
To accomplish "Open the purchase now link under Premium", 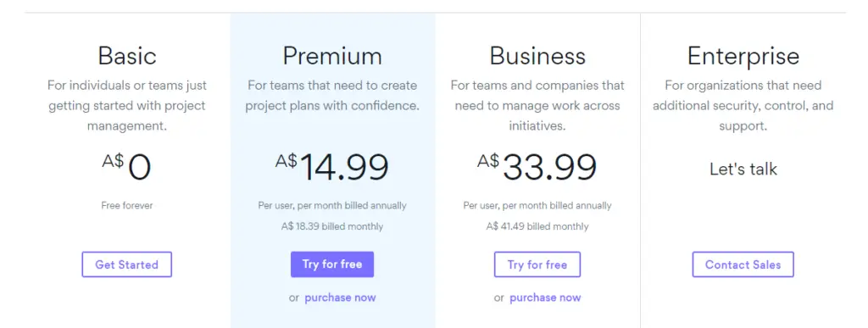I will pos(340,297).
